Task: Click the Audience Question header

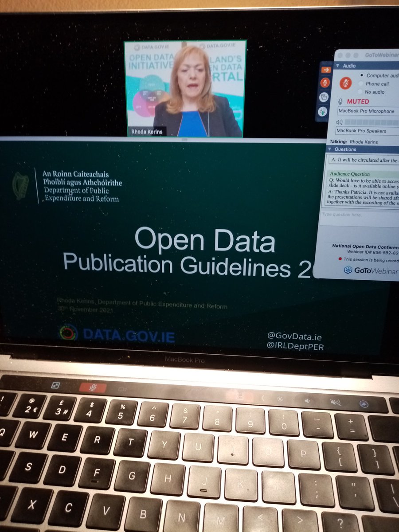Action: 350,174
